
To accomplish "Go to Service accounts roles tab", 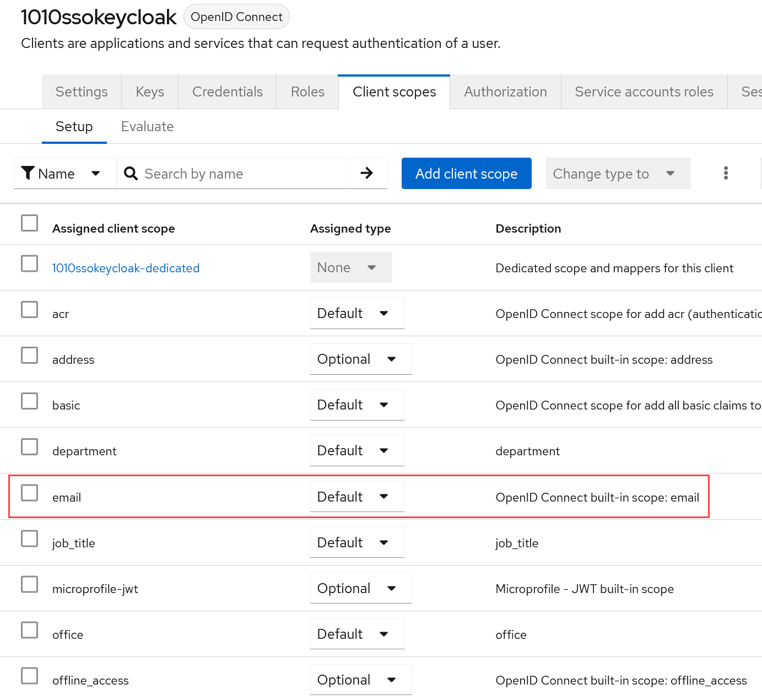I will (644, 92).
